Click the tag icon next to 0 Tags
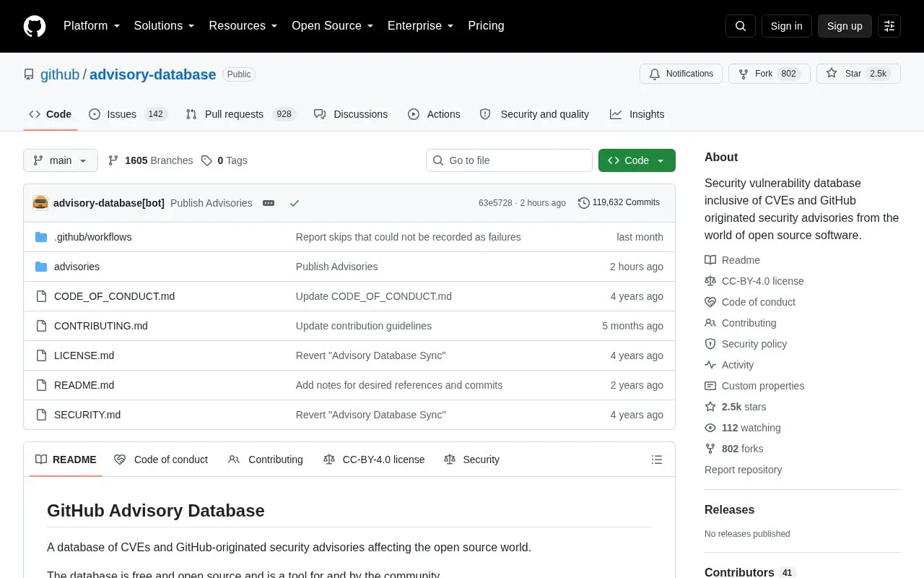Screen dimensions: 924x578 (206, 160)
